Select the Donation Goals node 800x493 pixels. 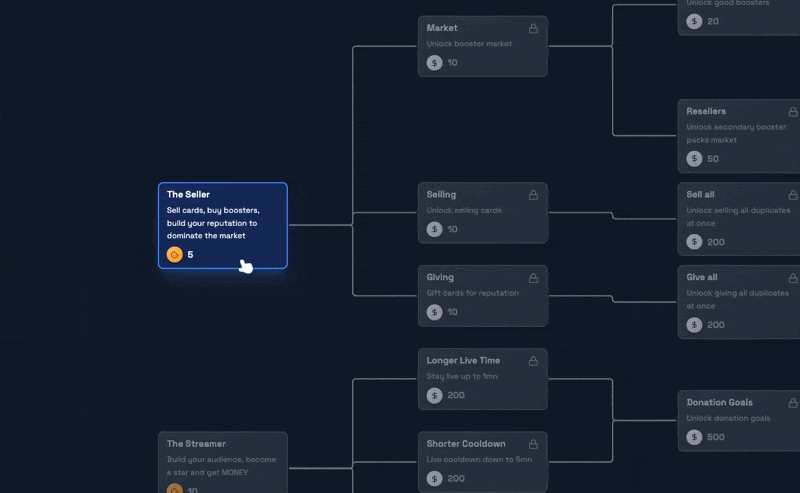tap(738, 420)
